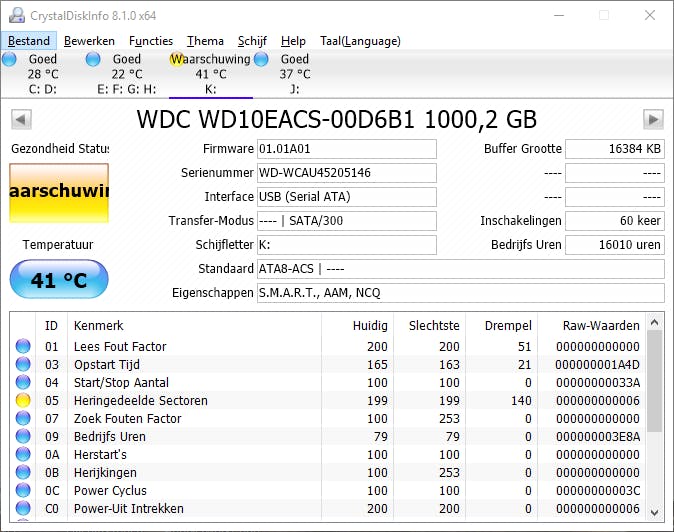Viewport: 674px width, 532px height.
Task: Click the Transfer-Modus field SATA/300
Action: click(346, 221)
